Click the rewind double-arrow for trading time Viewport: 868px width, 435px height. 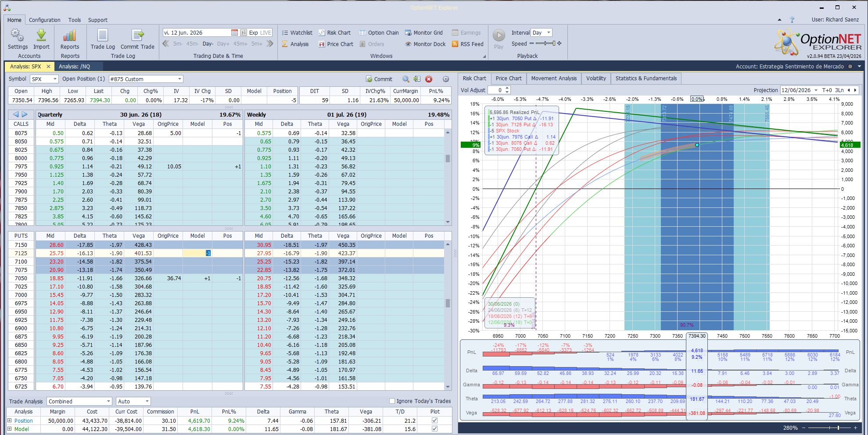[166, 43]
